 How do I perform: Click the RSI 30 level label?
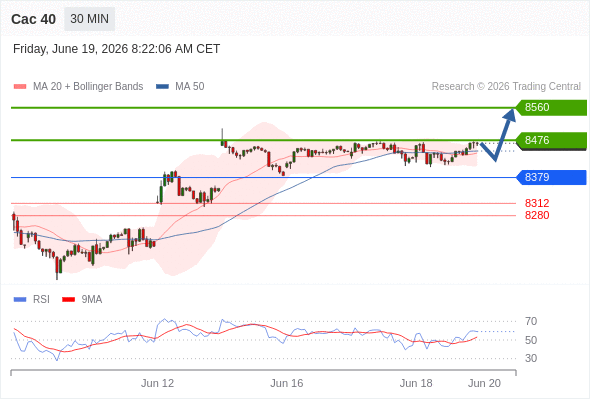click(x=531, y=358)
